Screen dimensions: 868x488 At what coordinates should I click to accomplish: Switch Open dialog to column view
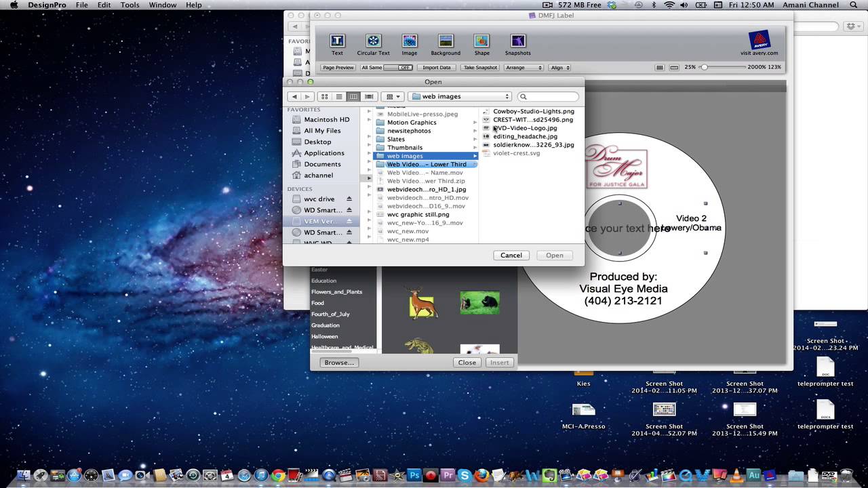pos(353,97)
